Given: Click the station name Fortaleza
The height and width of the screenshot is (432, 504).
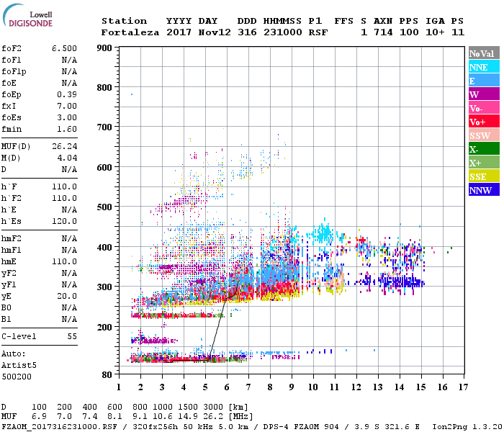Looking at the screenshot, I should tap(130, 32).
